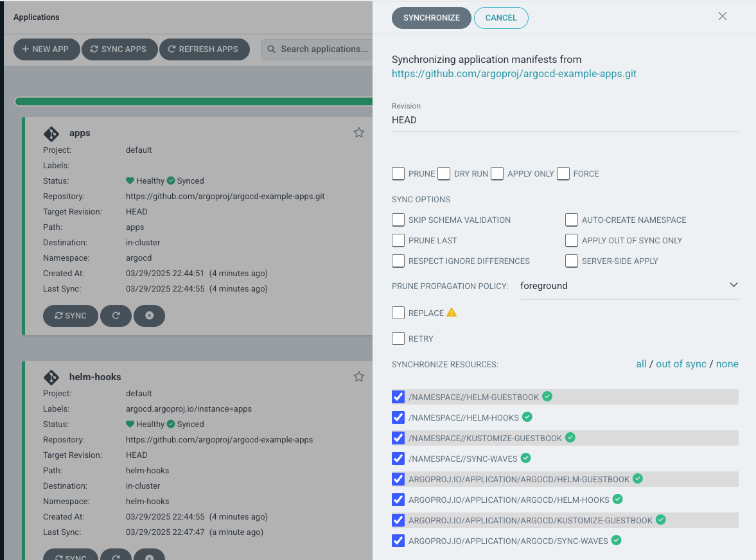This screenshot has height=560, width=756.
Task: Check APPLY OUT OF SYNC ONLY
Action: click(572, 240)
